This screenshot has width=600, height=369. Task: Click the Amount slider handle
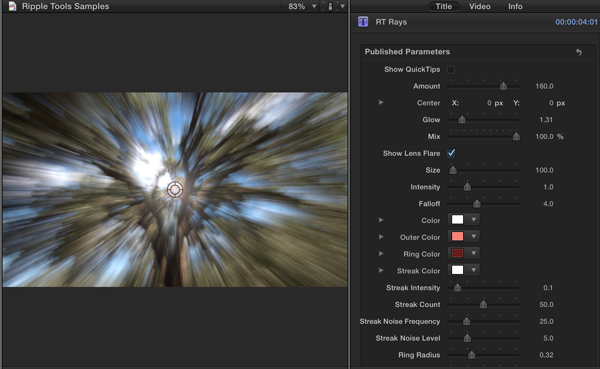point(504,86)
